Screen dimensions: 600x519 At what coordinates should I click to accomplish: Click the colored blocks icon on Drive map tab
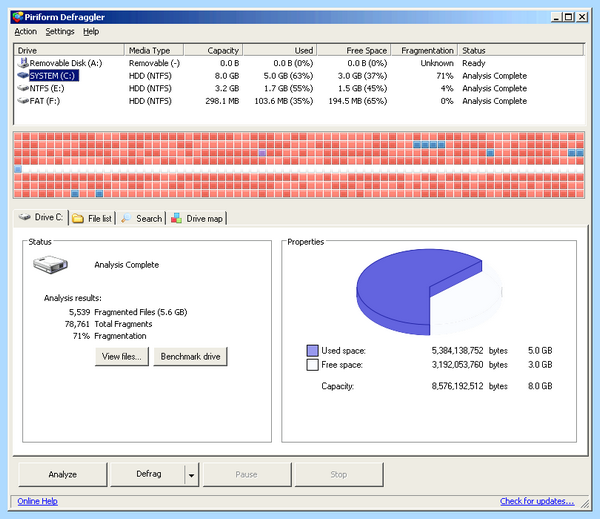pyautogui.click(x=176, y=218)
